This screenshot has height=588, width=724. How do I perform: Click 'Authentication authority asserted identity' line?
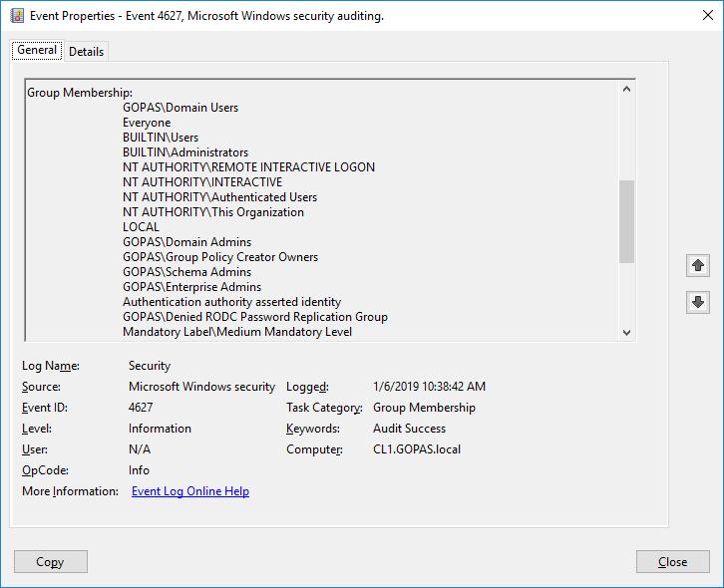pos(231,302)
